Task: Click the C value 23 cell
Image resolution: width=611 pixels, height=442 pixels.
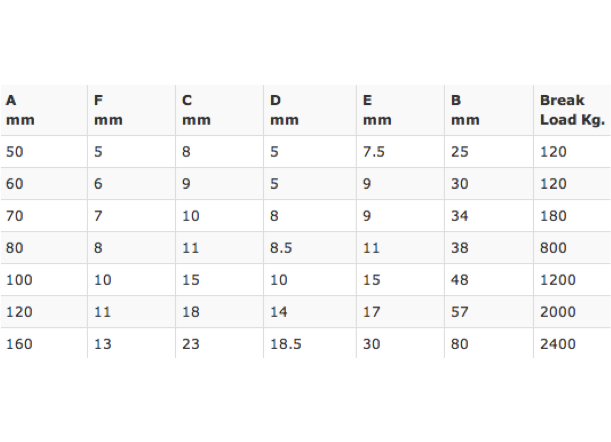Action: (x=220, y=343)
